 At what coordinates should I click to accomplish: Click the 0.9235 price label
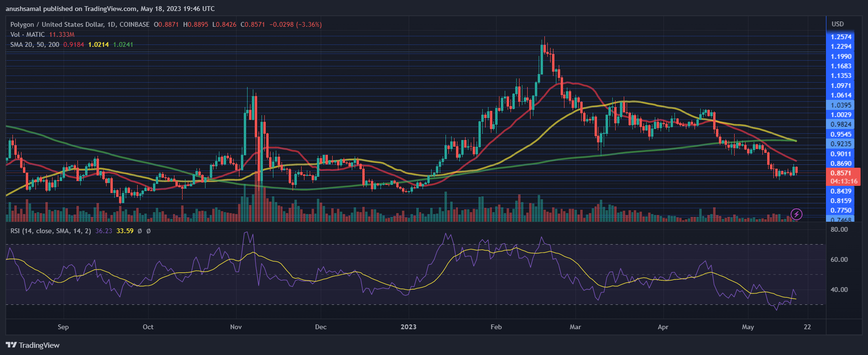pyautogui.click(x=841, y=144)
